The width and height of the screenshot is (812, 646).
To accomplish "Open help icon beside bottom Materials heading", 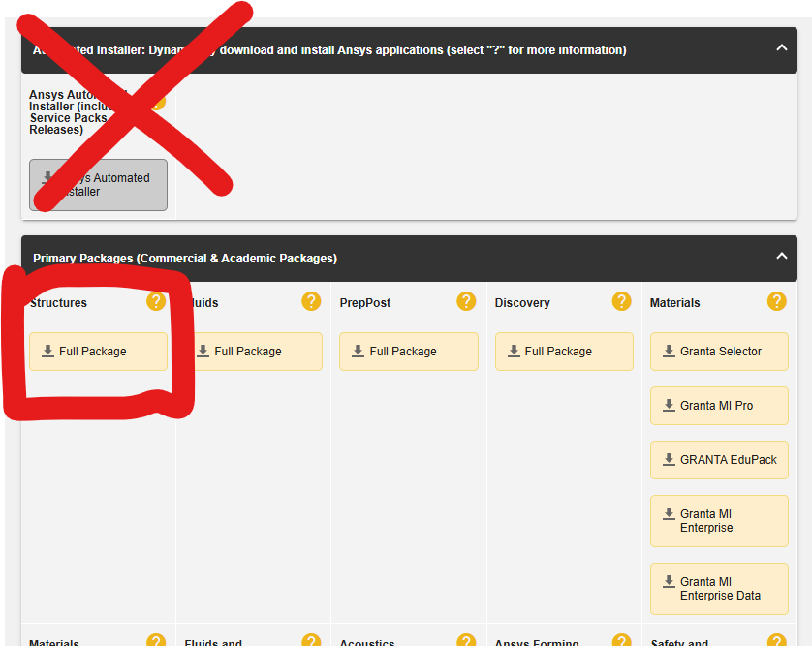I will click(x=156, y=641).
